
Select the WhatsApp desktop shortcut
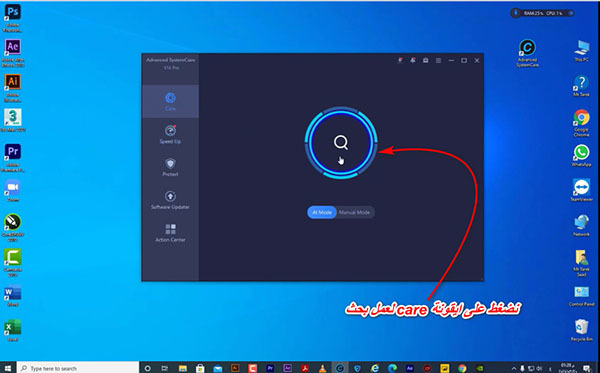tap(582, 156)
